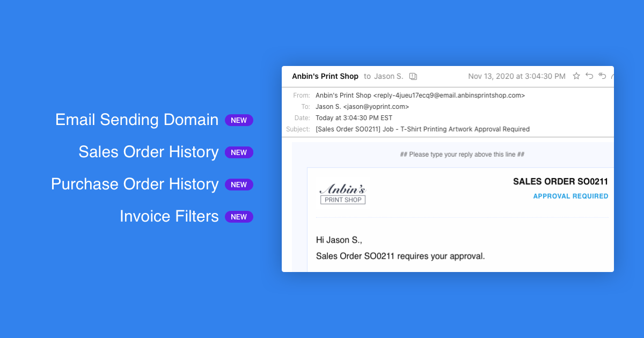The image size is (644, 338).
Task: Click the sender name Anbin's Print Shop in header
Action: [x=325, y=76]
